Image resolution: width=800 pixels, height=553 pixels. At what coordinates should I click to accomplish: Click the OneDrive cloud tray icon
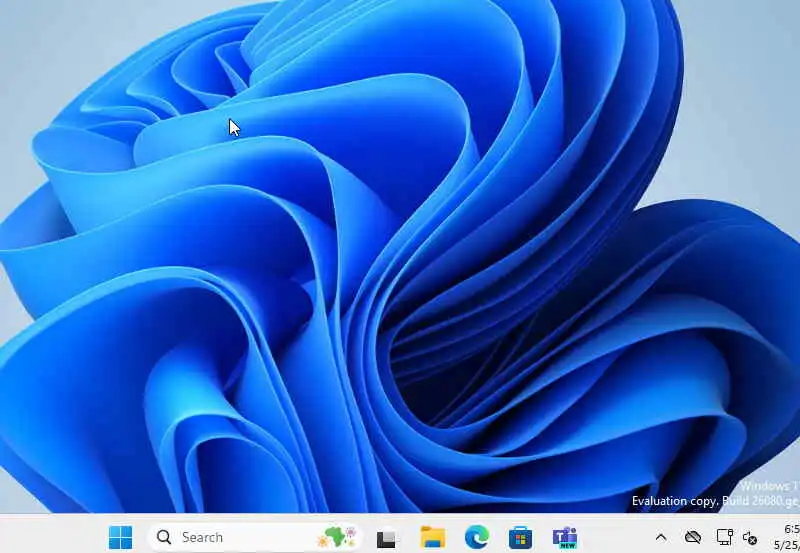click(x=693, y=537)
